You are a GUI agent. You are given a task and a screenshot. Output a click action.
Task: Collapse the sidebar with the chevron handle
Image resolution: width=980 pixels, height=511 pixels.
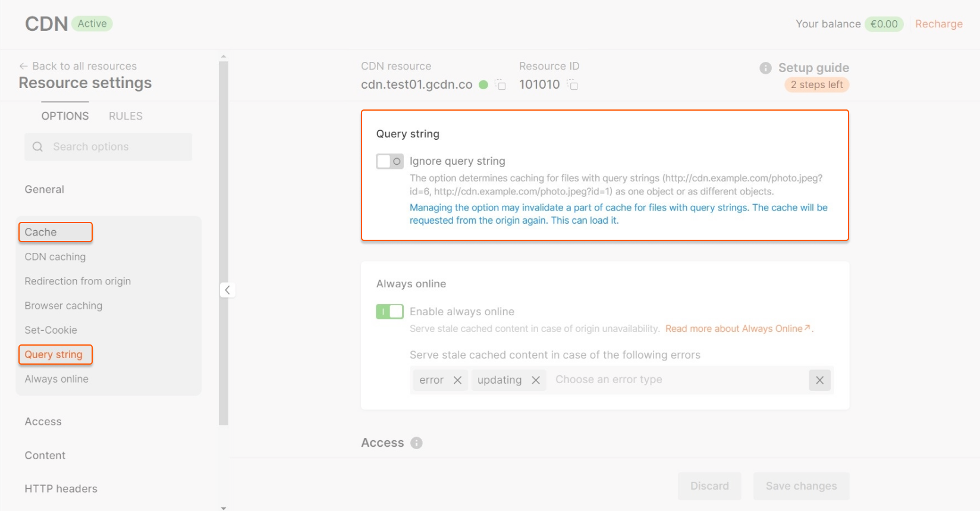[227, 290]
